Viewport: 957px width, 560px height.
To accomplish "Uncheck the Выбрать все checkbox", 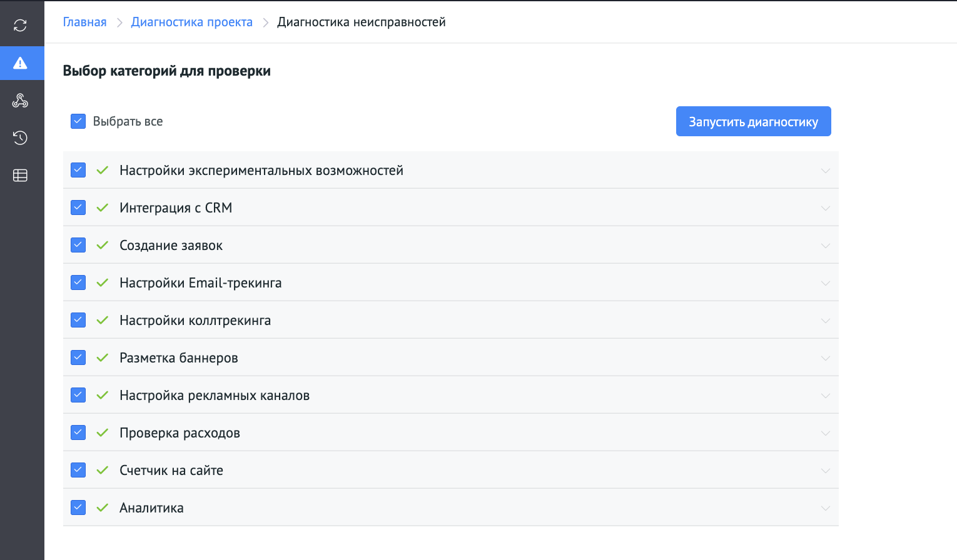I will point(78,121).
